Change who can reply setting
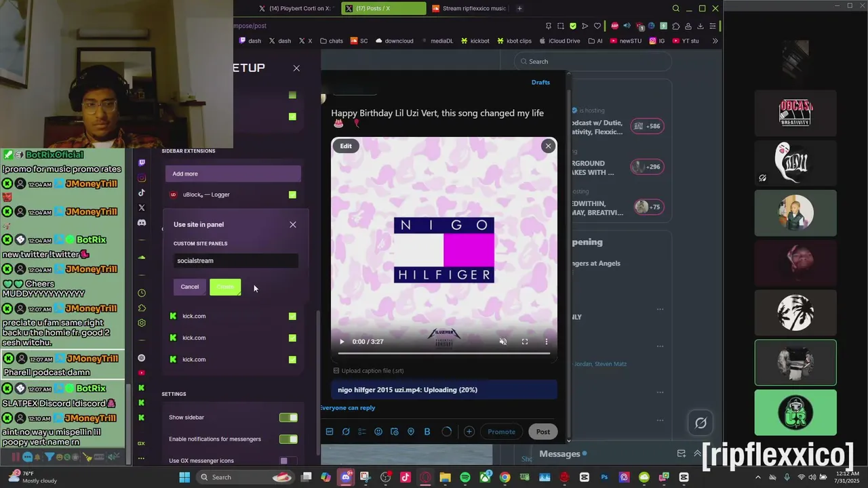Image resolution: width=868 pixels, height=488 pixels. tap(348, 408)
